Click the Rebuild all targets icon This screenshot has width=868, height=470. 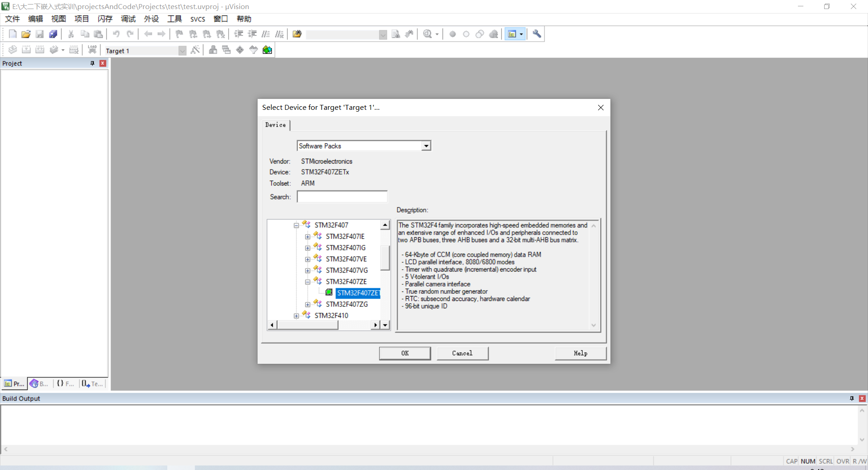point(40,50)
